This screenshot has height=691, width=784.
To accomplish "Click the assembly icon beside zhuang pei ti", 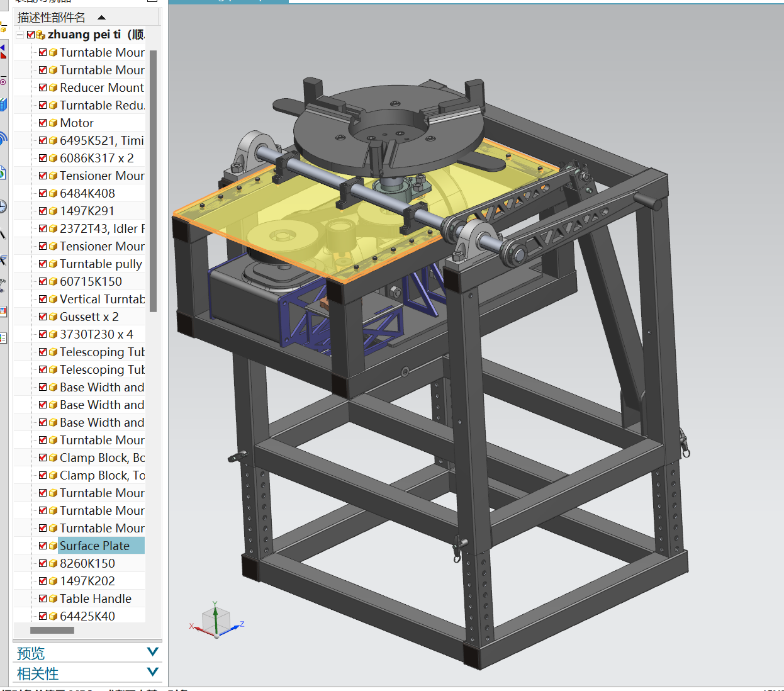I will point(40,35).
